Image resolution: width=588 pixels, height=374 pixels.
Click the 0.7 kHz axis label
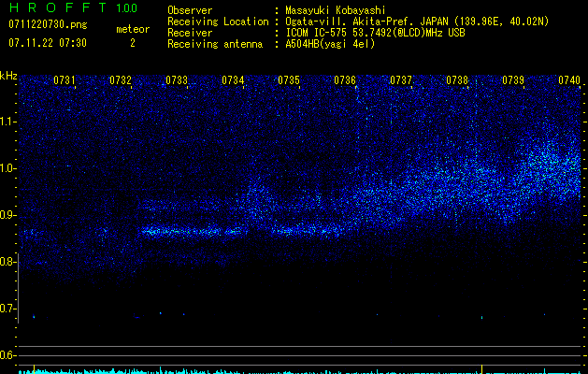coord(7,309)
